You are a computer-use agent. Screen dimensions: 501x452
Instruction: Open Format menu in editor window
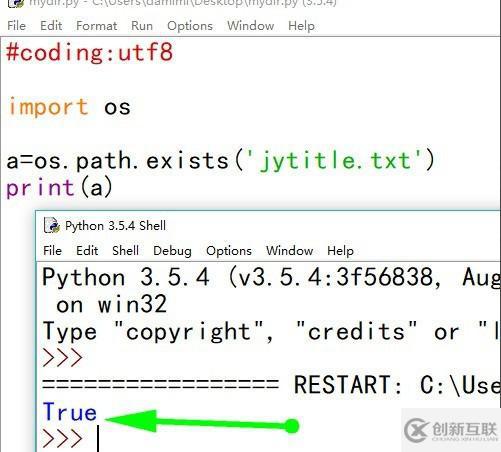(96, 26)
